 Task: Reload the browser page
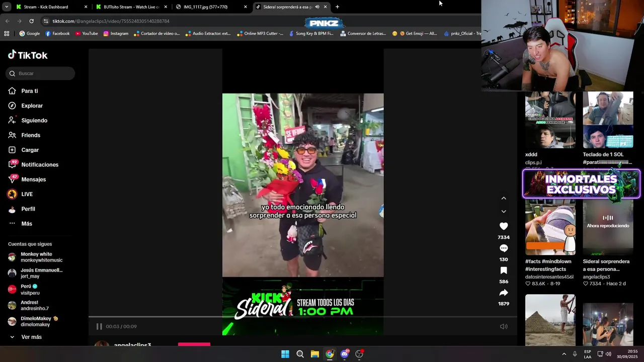pyautogui.click(x=31, y=21)
